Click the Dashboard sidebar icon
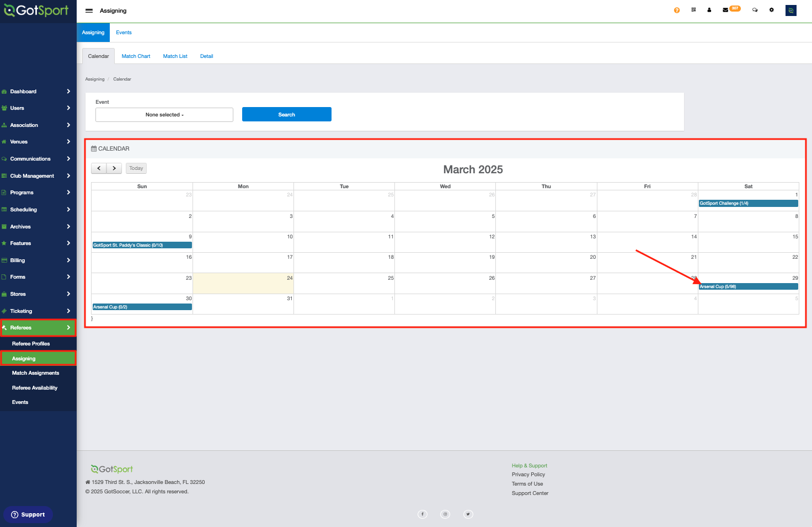 (x=4, y=92)
